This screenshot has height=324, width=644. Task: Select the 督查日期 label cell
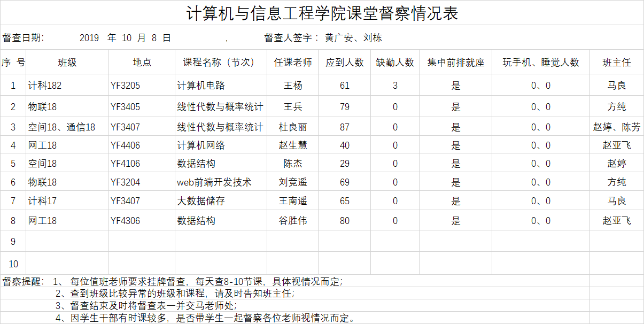(x=24, y=38)
